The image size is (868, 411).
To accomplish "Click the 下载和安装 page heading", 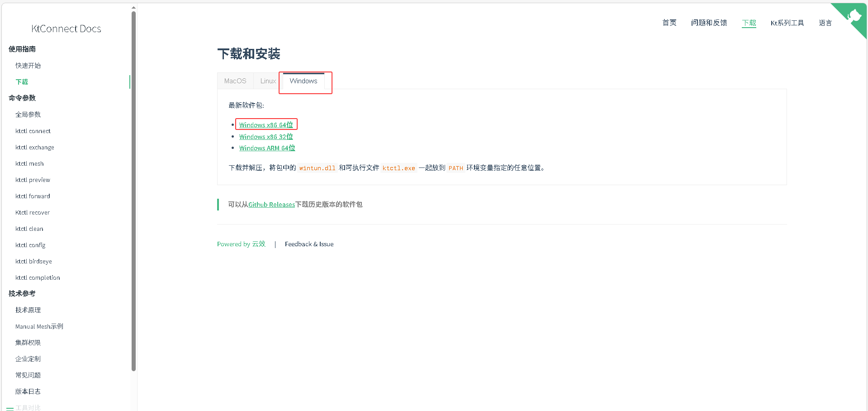I will click(x=249, y=54).
